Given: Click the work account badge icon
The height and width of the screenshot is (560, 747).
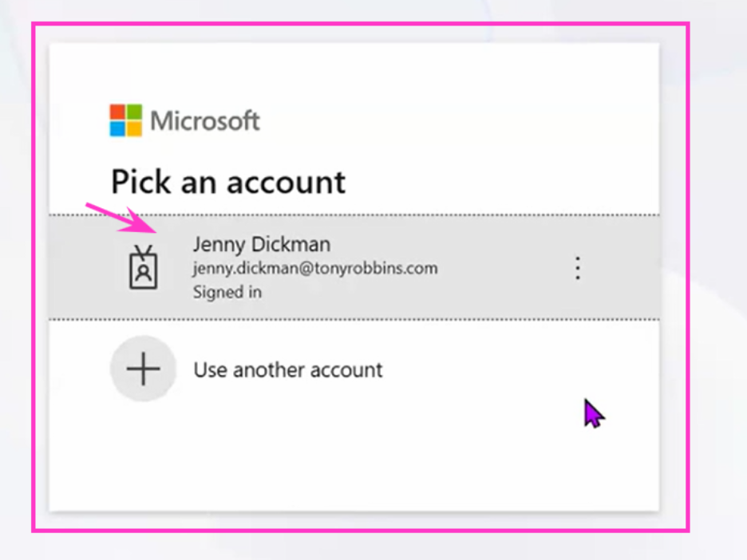Looking at the screenshot, I should point(143,267).
